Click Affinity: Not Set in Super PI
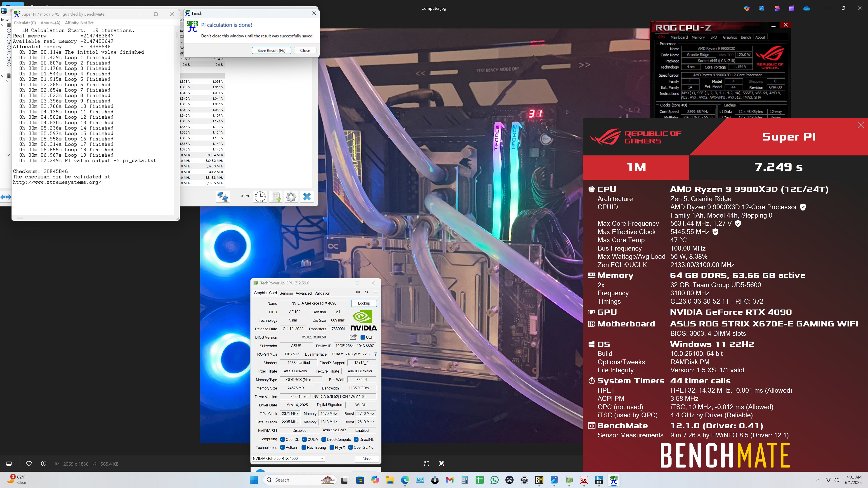This screenshot has width=868, height=488. (79, 23)
